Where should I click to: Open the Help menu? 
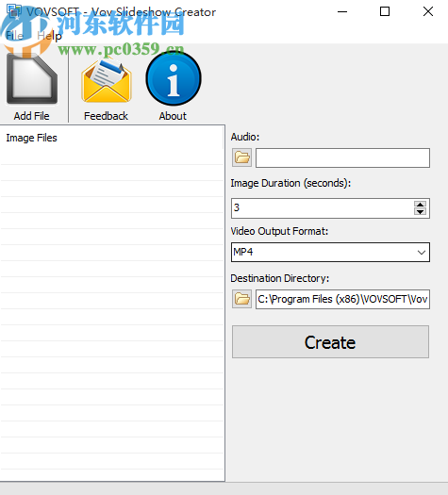pos(49,36)
